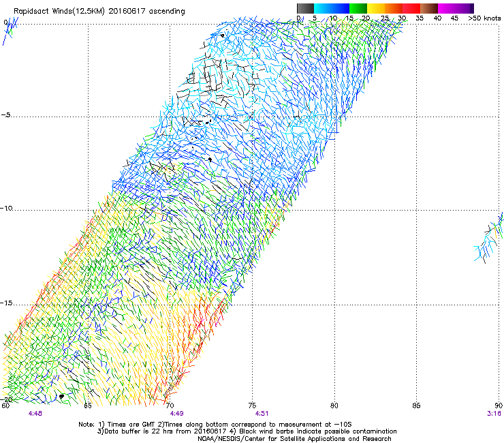Click the red 30-35 knots color swatch

point(411,8)
